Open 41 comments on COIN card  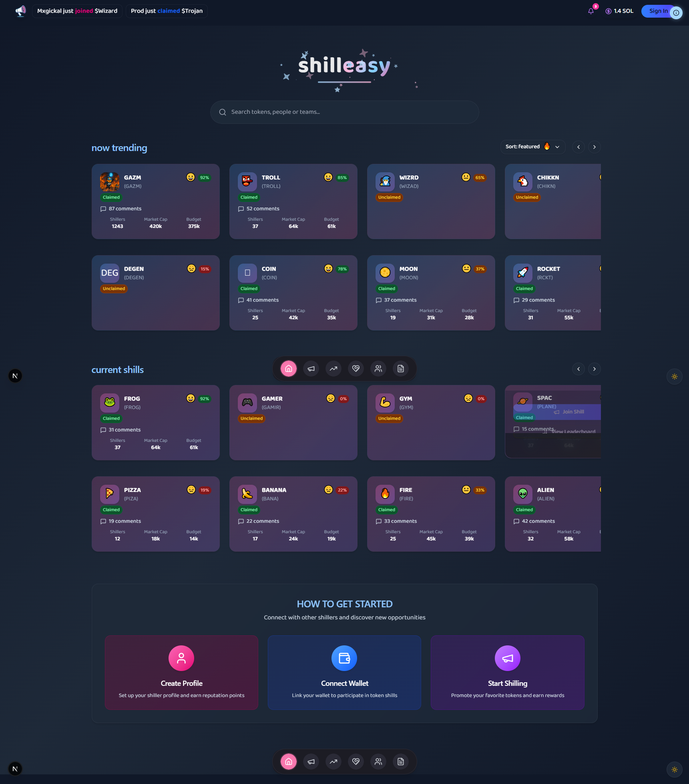[258, 300]
